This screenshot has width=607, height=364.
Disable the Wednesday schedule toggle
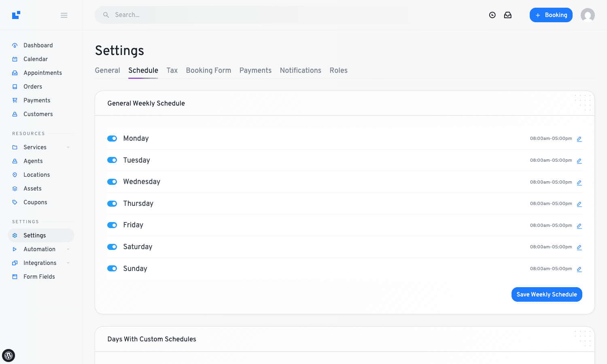[112, 182]
